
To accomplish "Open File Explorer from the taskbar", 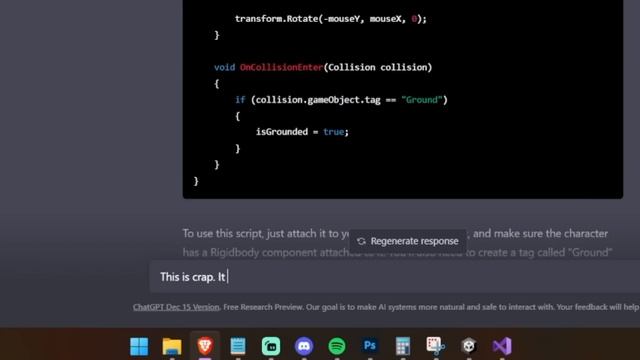I will point(172,346).
